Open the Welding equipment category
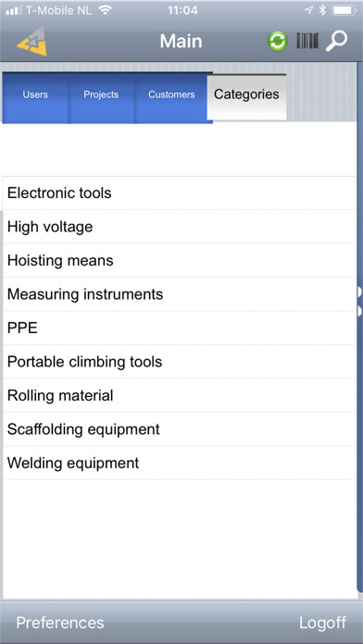The image size is (363, 644). pyautogui.click(x=180, y=463)
